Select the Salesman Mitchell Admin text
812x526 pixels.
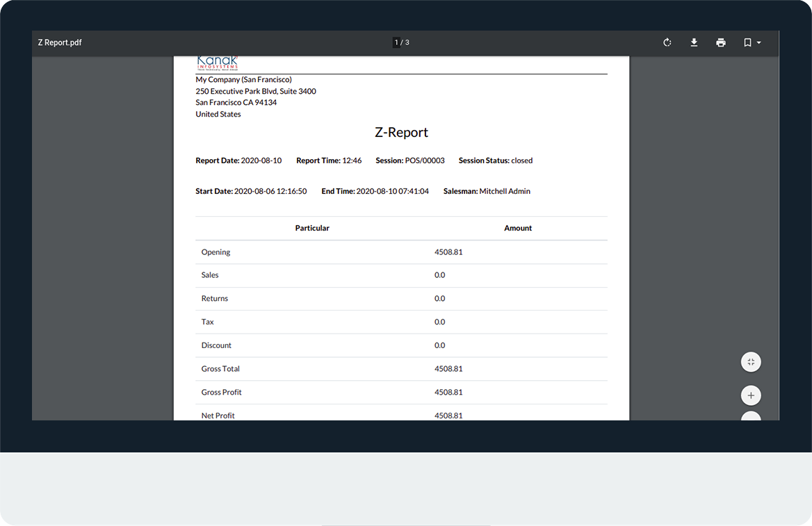click(487, 191)
